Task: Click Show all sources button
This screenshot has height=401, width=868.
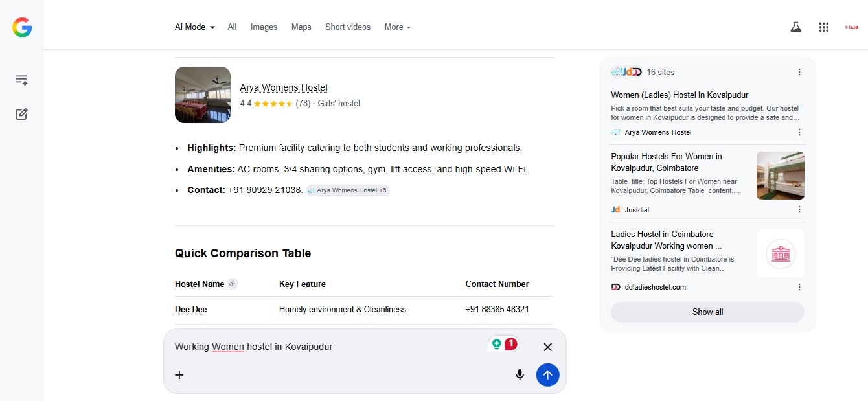Action: click(x=707, y=312)
